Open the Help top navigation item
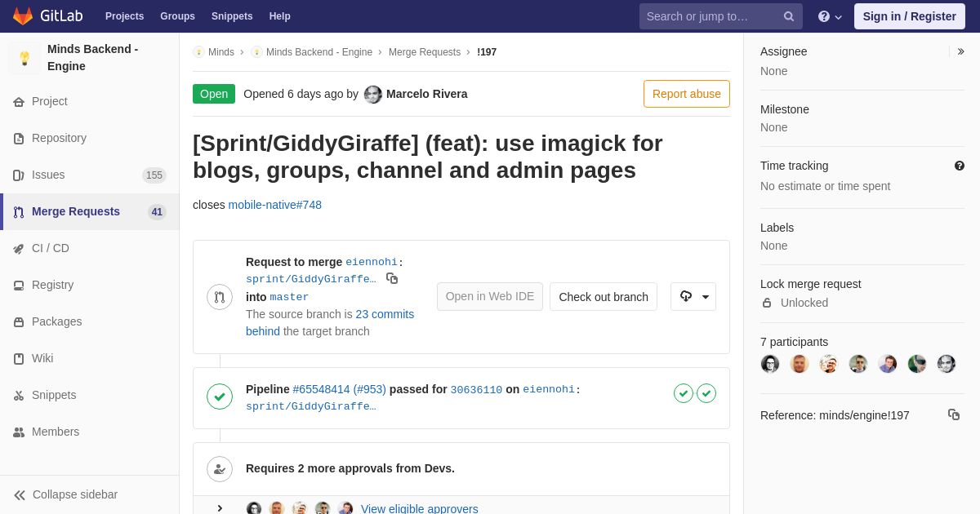 coord(280,16)
